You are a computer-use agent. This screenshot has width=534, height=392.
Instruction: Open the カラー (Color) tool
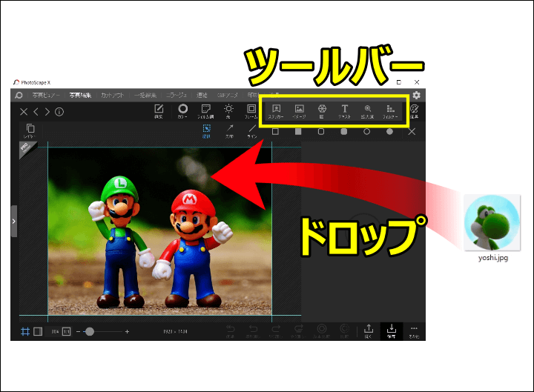(x=182, y=111)
